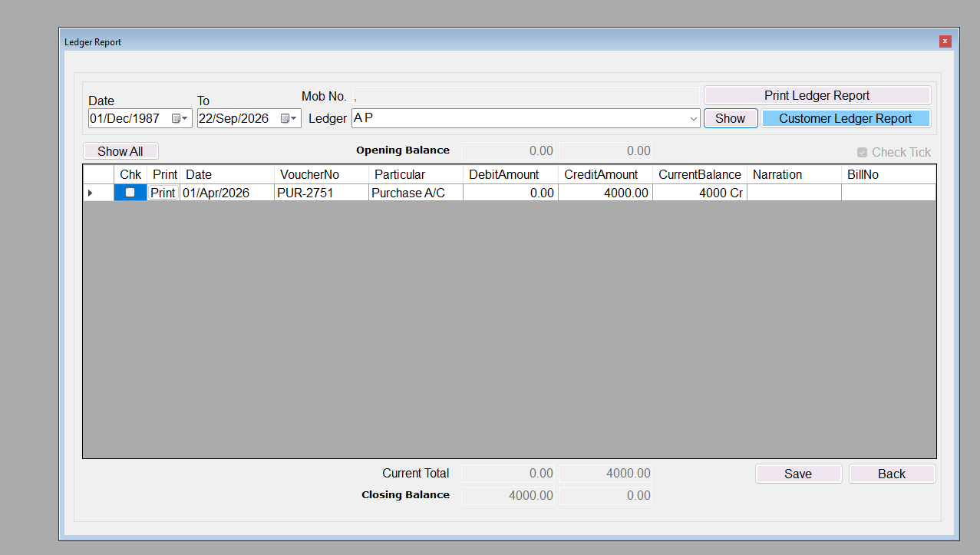Click the Current Total credit field 4000.00
The image size is (980, 555).
(605, 474)
